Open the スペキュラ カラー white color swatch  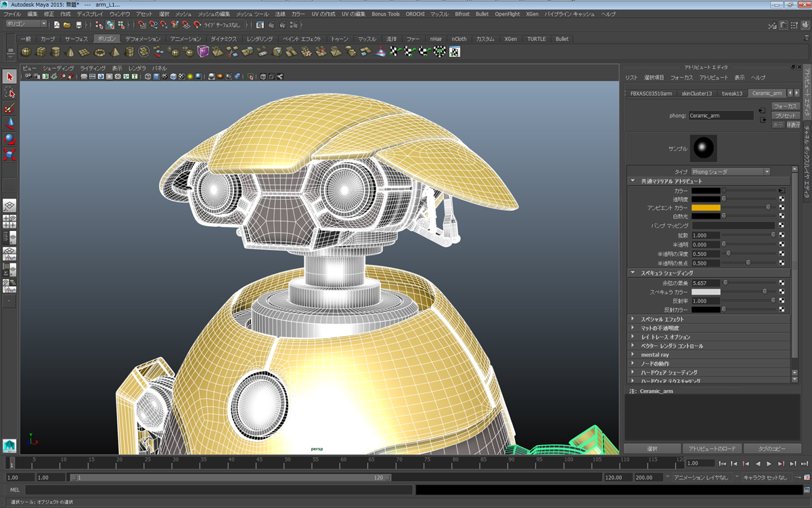[x=706, y=292]
